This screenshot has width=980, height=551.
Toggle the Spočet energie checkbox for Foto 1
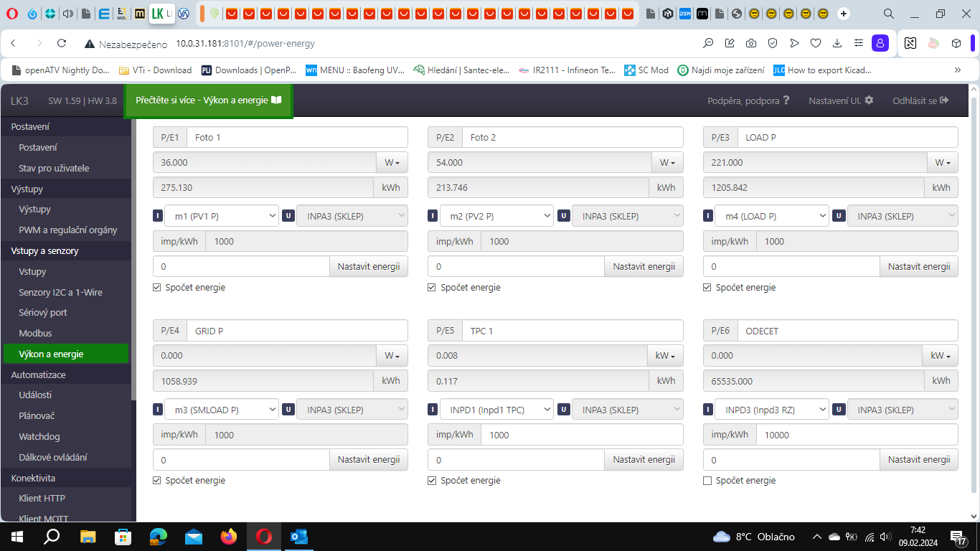[x=157, y=288]
